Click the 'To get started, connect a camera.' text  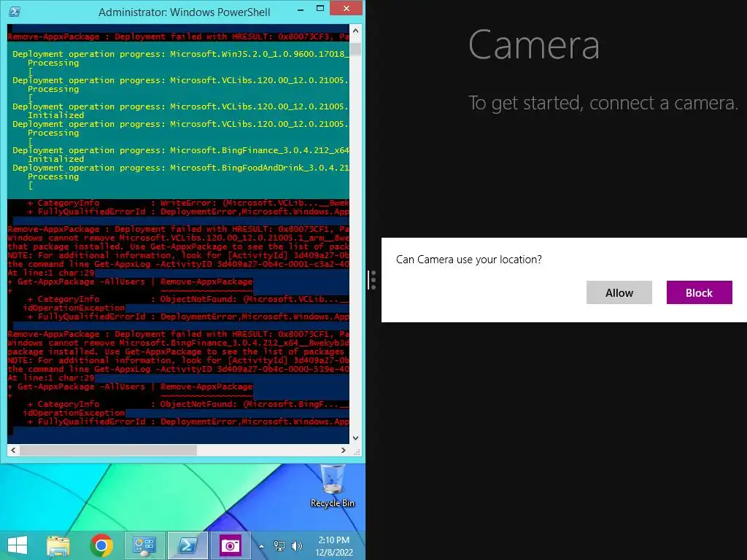point(603,103)
